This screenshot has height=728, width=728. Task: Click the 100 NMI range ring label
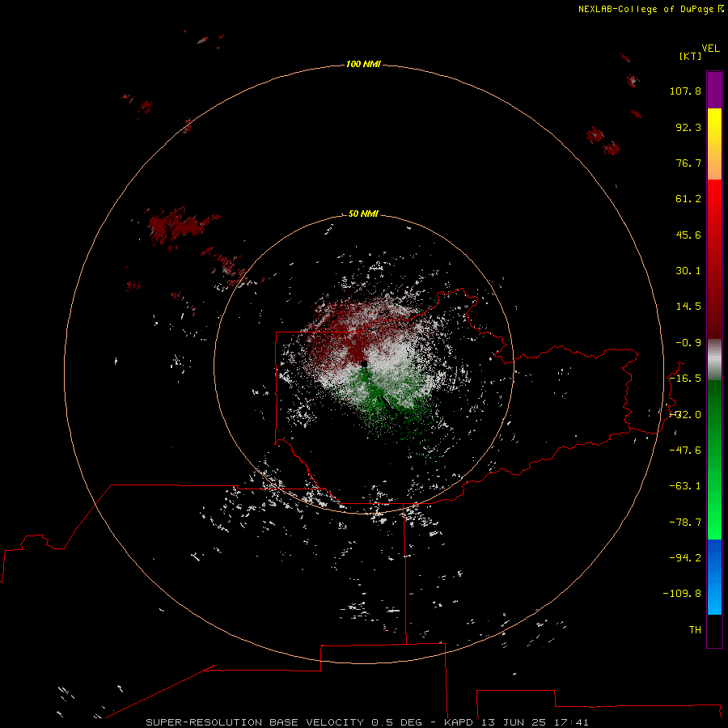coord(363,64)
